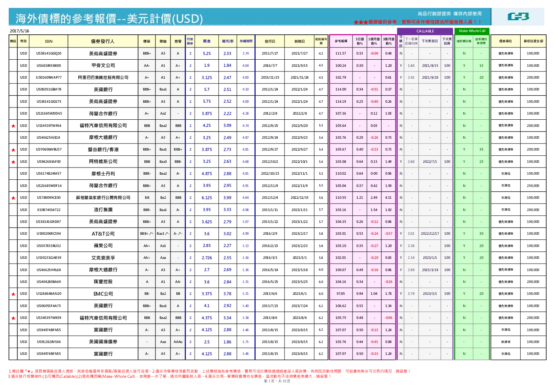Click reference price 111.57
Screen dimensions: 555x392
pos(341,53)
